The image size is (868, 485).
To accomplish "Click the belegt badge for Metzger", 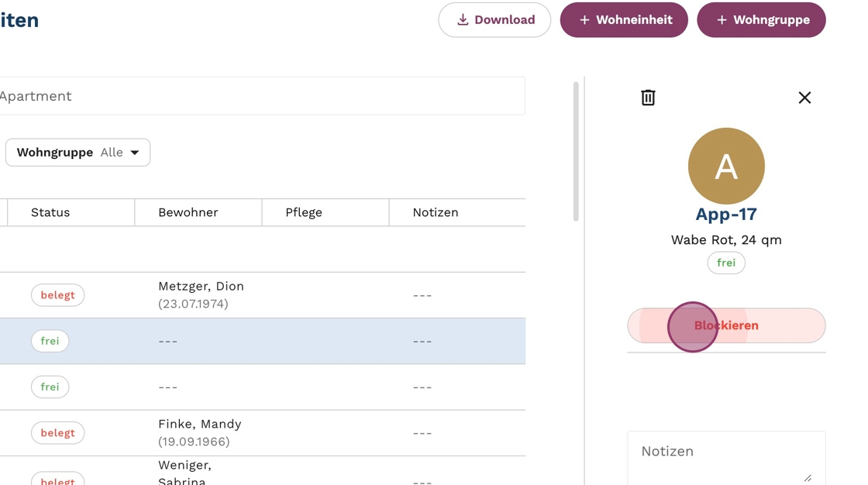I will tap(58, 295).
